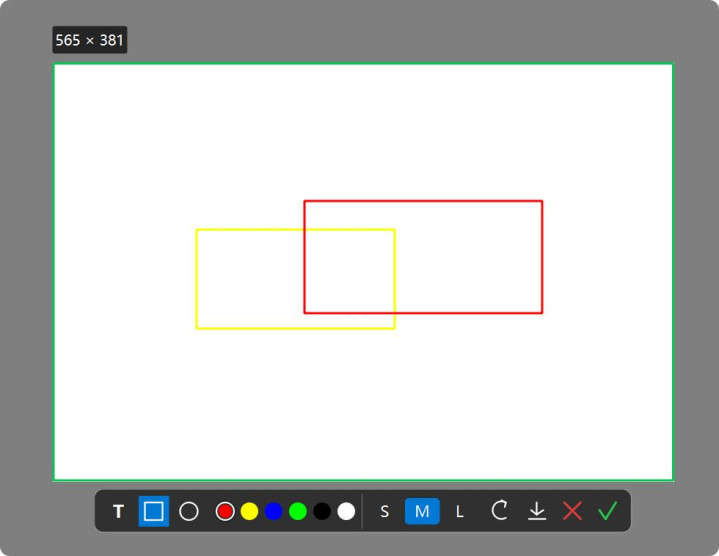Choose the yellow color swatch

click(x=249, y=511)
